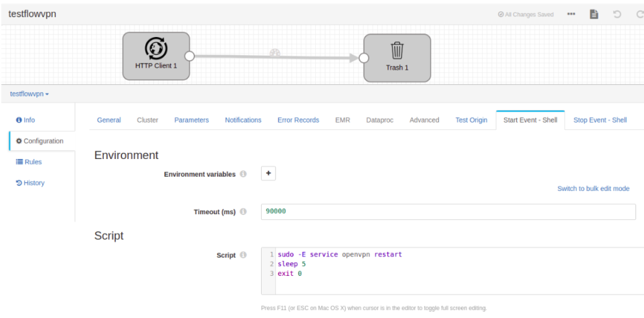Select the Start Event - Shell tab
The width and height of the screenshot is (644, 318).
[530, 120]
